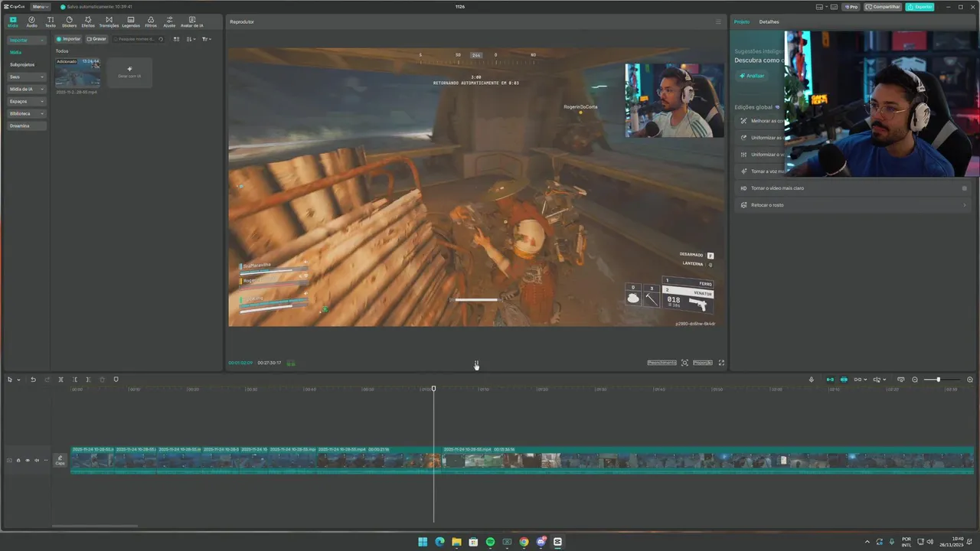Open the Mídia panel tab
Image resolution: width=980 pixels, height=551 pixels.
13,21
